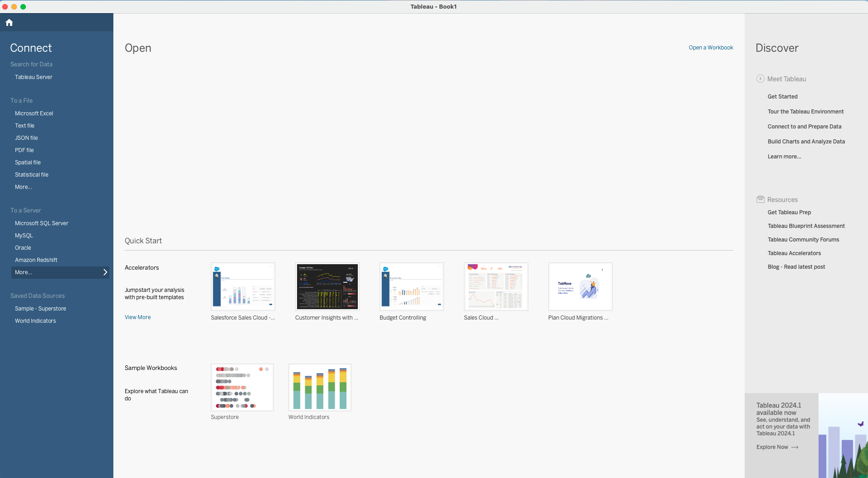
Task: Click Get Tableau Prep resource
Action: (x=789, y=212)
